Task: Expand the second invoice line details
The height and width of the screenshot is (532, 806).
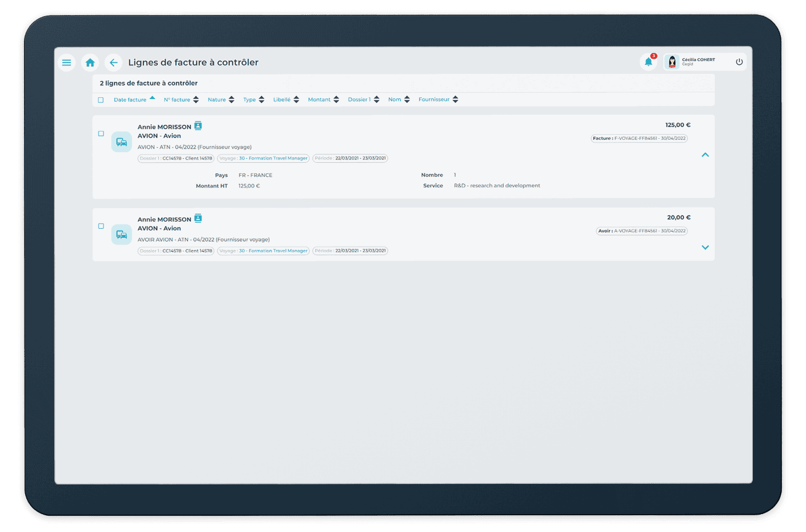Action: pos(705,247)
